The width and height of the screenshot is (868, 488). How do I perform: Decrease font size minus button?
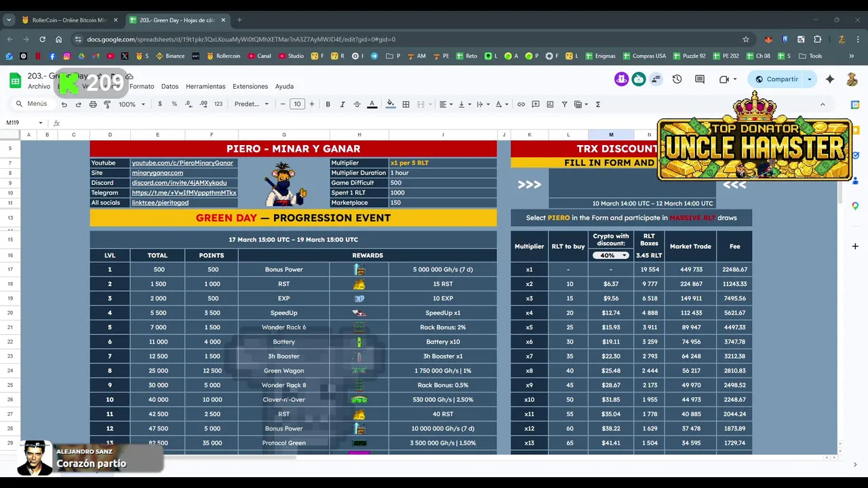283,104
